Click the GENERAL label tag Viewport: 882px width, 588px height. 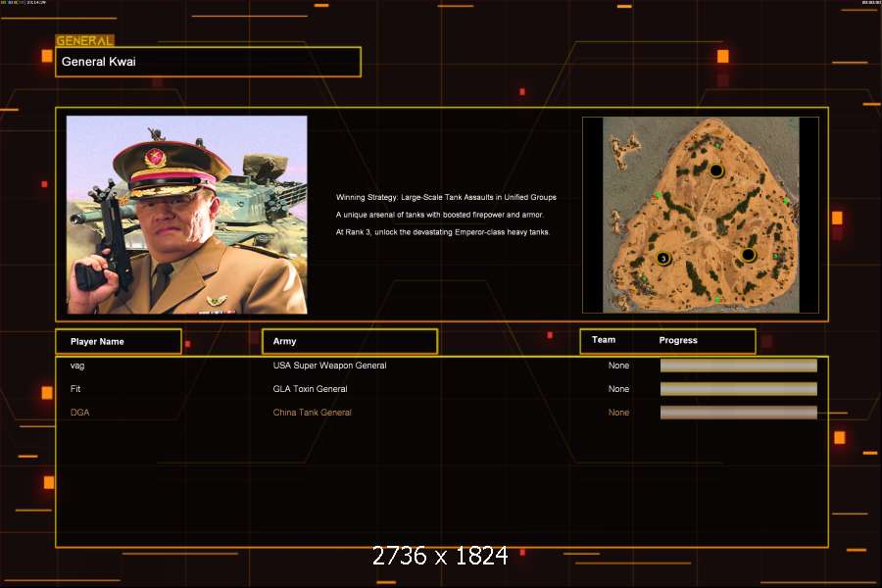point(84,40)
